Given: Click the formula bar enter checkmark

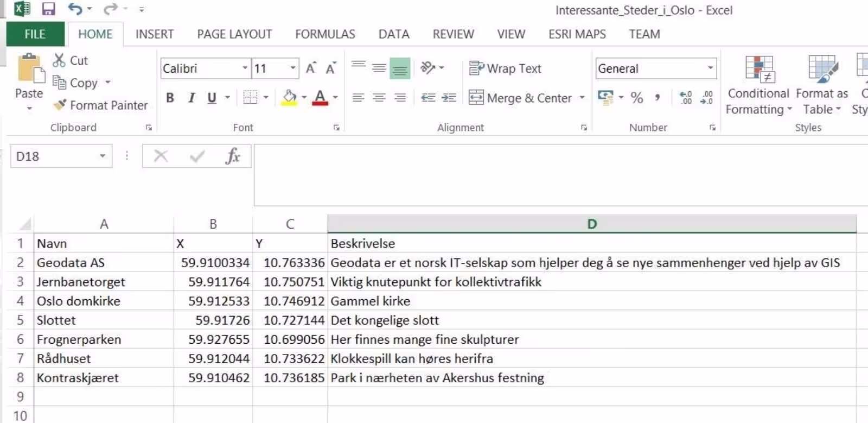Looking at the screenshot, I should 197,156.
